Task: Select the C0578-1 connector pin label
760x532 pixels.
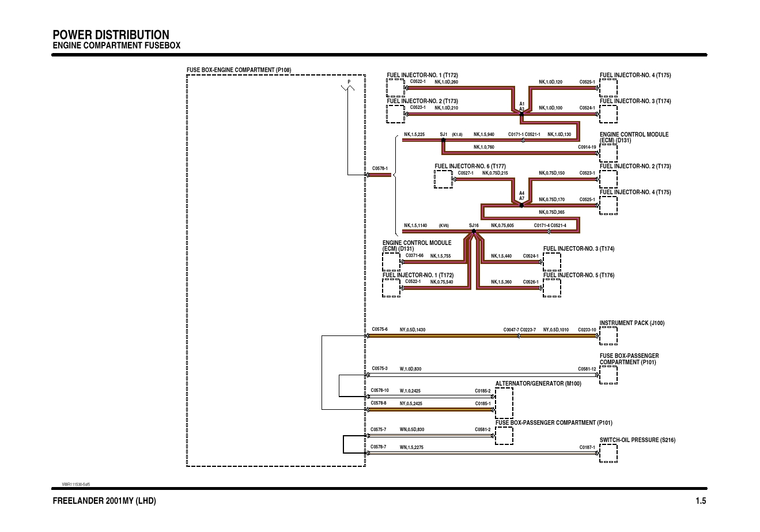Action: tap(380, 168)
